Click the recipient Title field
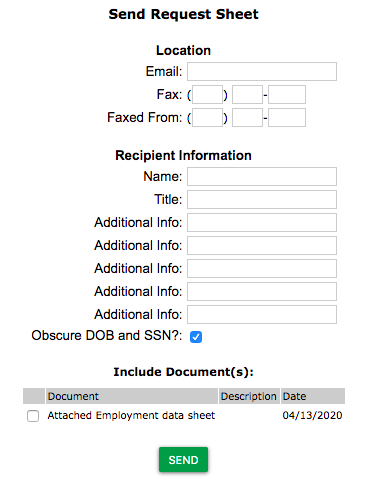Image resolution: width=381 pixels, height=487 pixels. 262,199
